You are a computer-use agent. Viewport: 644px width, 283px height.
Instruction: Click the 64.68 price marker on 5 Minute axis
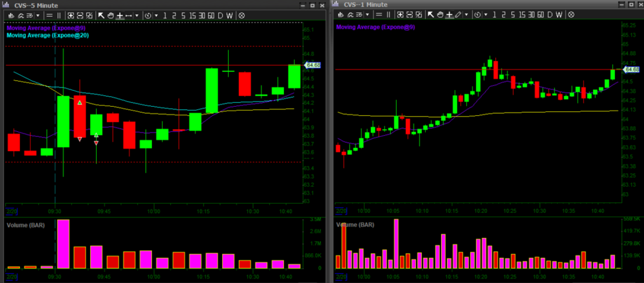[x=313, y=65]
